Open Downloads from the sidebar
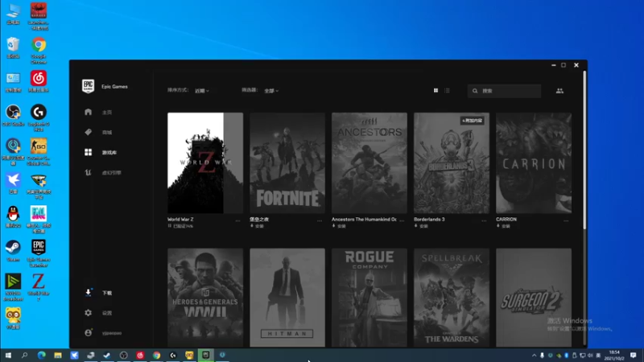Image resolution: width=644 pixels, height=362 pixels. pos(98,293)
